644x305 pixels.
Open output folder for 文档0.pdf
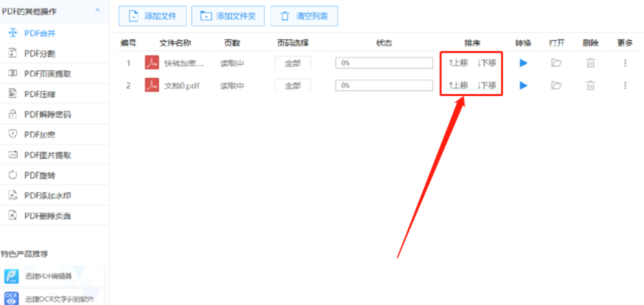(557, 86)
